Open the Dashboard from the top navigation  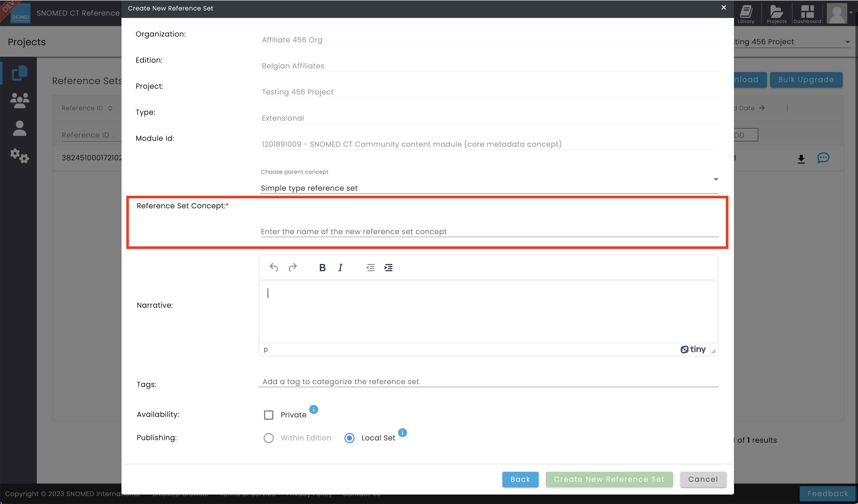pyautogui.click(x=807, y=14)
